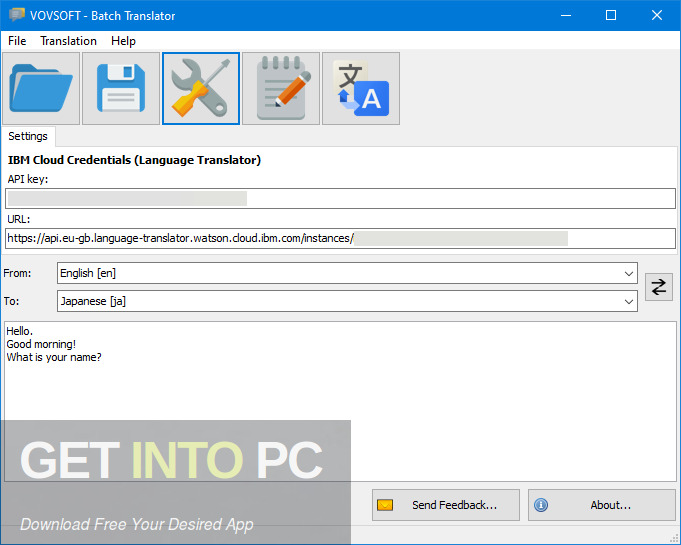Swap the From and To languages
The image size is (681, 545).
coord(658,287)
